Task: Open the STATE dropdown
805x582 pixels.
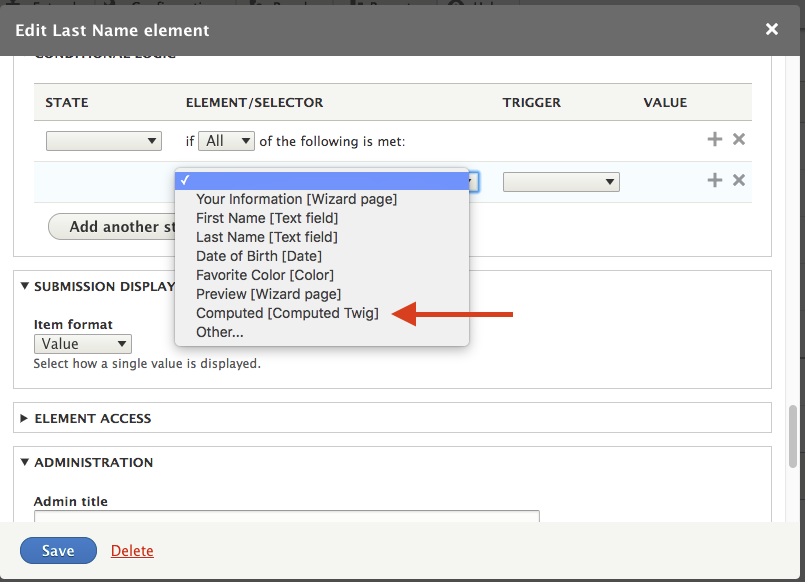Action: pyautogui.click(x=103, y=140)
